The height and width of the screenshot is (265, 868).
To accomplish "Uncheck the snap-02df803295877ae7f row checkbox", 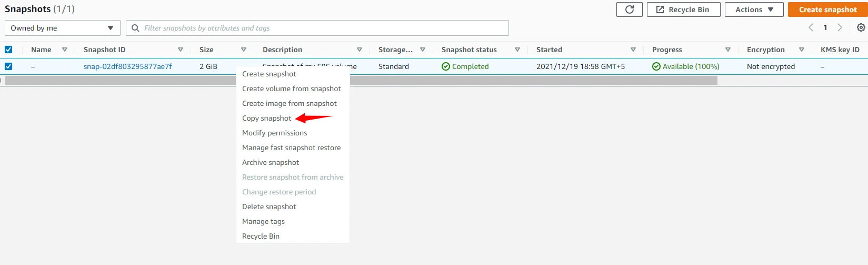I will 8,66.
